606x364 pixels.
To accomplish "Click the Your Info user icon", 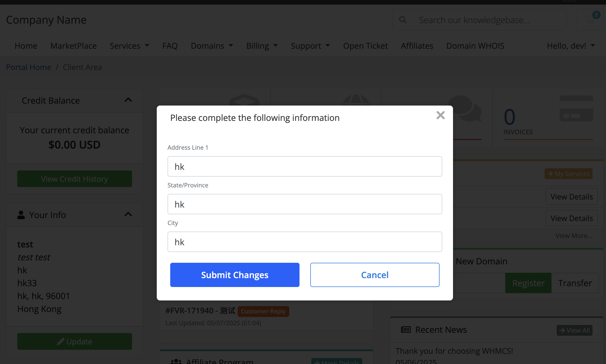I will (21, 215).
